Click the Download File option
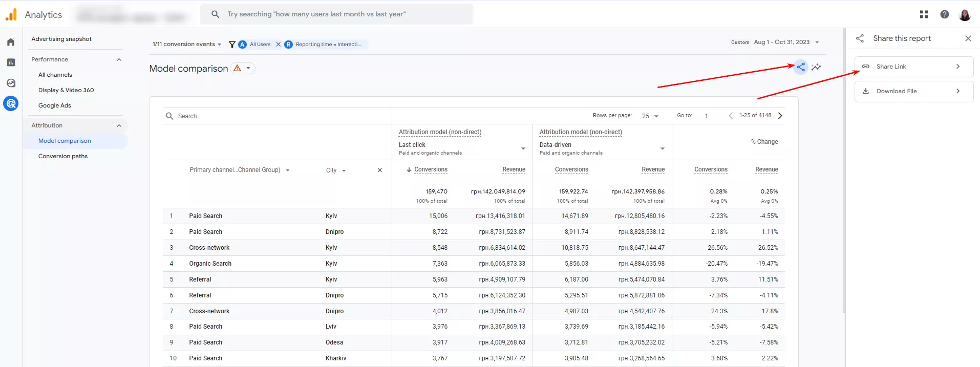Viewport: 980px width, 367px height. [x=914, y=91]
